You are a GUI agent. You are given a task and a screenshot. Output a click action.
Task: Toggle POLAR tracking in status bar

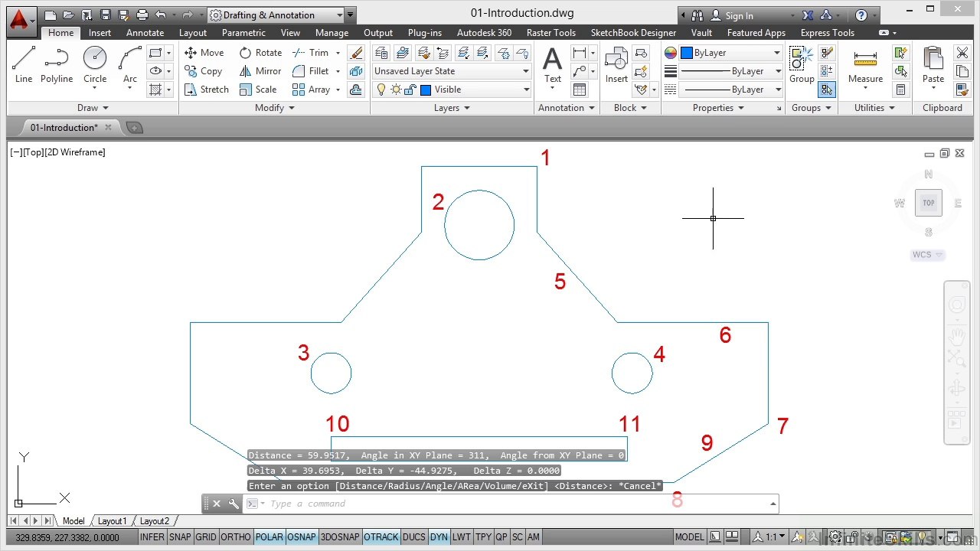tap(269, 537)
